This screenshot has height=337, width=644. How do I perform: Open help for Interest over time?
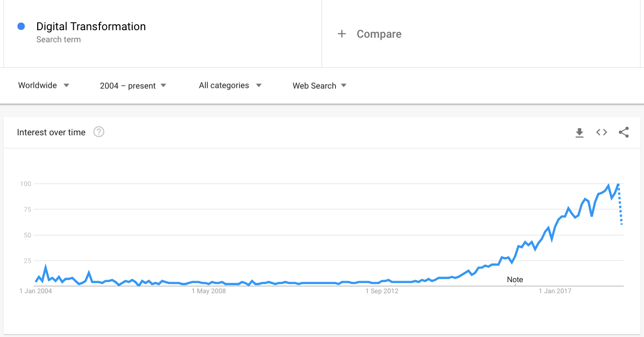pyautogui.click(x=99, y=132)
